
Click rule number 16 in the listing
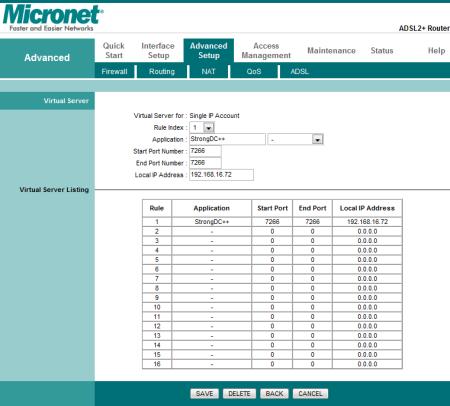tap(157, 364)
